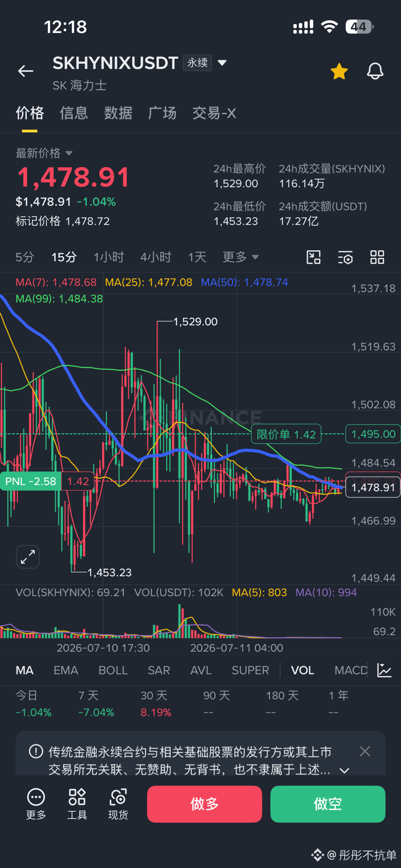Open the 最新价格 dropdown
Image resolution: width=401 pixels, height=868 pixels.
point(44,153)
